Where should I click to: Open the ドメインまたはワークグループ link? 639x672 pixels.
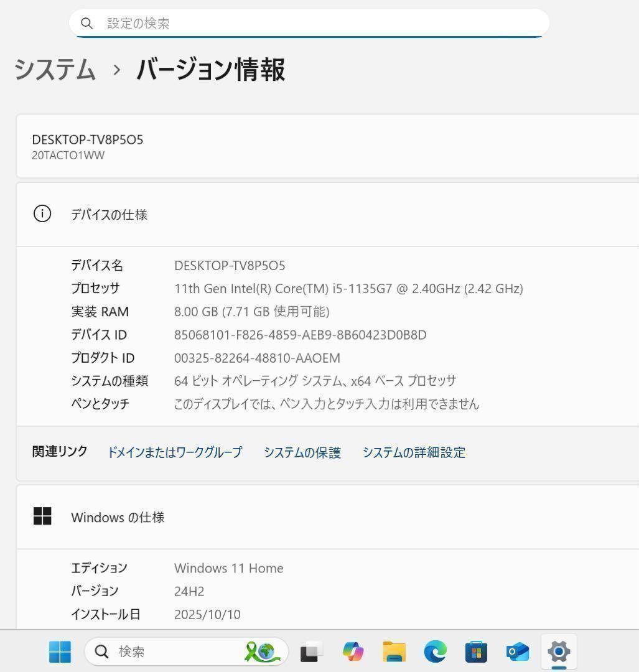[175, 452]
